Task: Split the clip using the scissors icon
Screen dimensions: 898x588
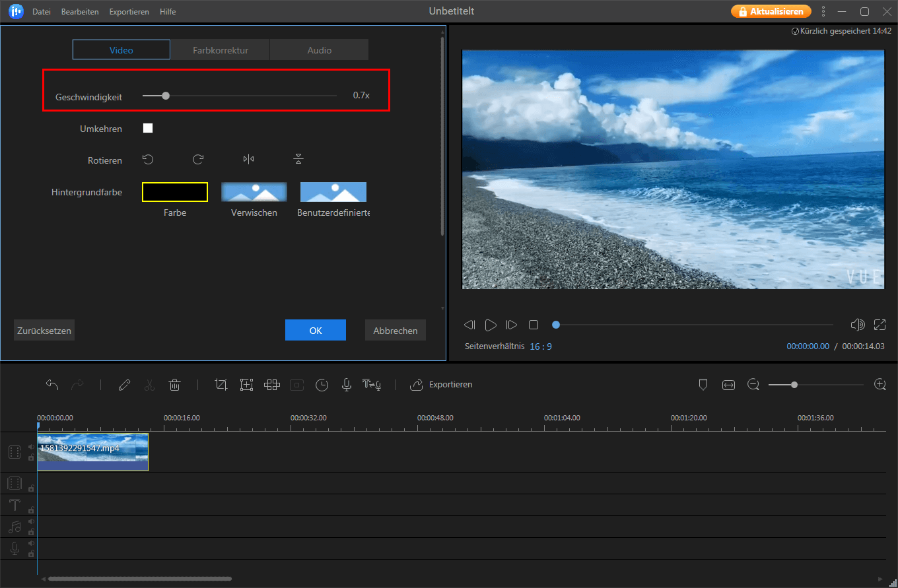Action: [149, 384]
